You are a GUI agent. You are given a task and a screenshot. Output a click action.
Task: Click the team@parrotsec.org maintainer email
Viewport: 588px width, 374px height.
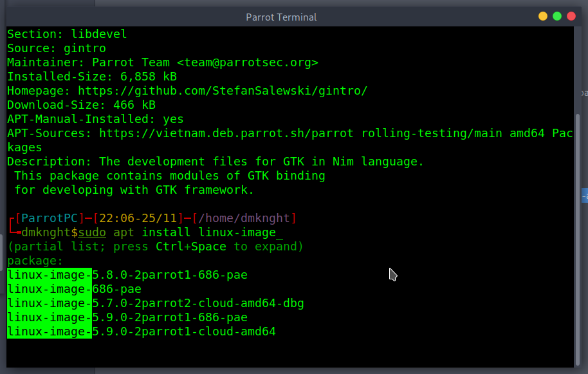(248, 62)
